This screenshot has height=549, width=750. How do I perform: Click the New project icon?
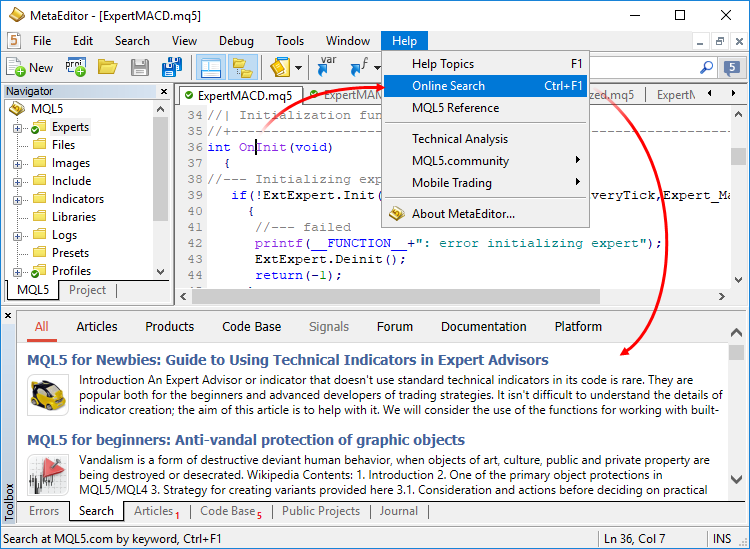pyautogui.click(x=76, y=67)
